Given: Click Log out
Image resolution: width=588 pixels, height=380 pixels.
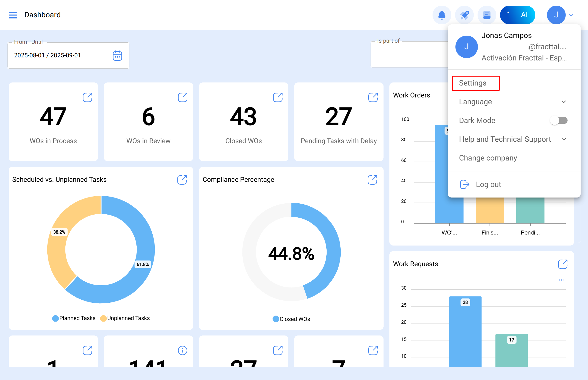Looking at the screenshot, I should (x=488, y=184).
